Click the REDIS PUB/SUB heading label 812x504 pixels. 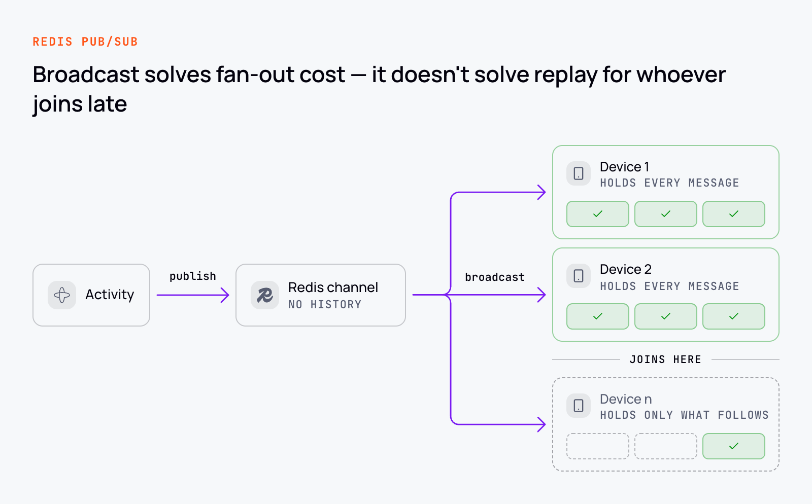coord(85,42)
